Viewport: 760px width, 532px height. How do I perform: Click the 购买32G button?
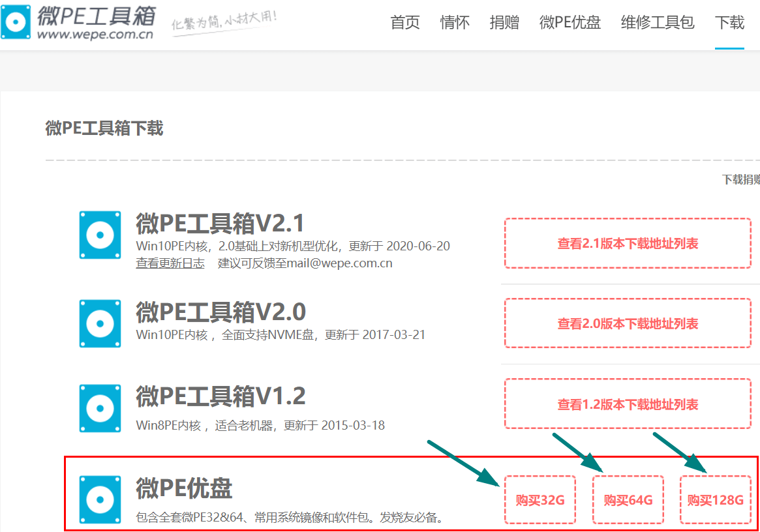[540, 499]
